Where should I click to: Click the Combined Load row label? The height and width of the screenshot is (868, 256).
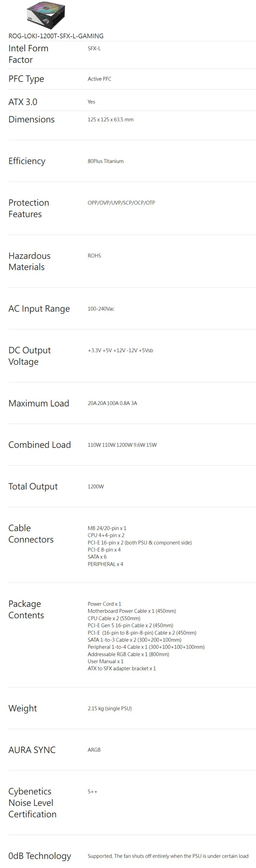click(x=39, y=445)
